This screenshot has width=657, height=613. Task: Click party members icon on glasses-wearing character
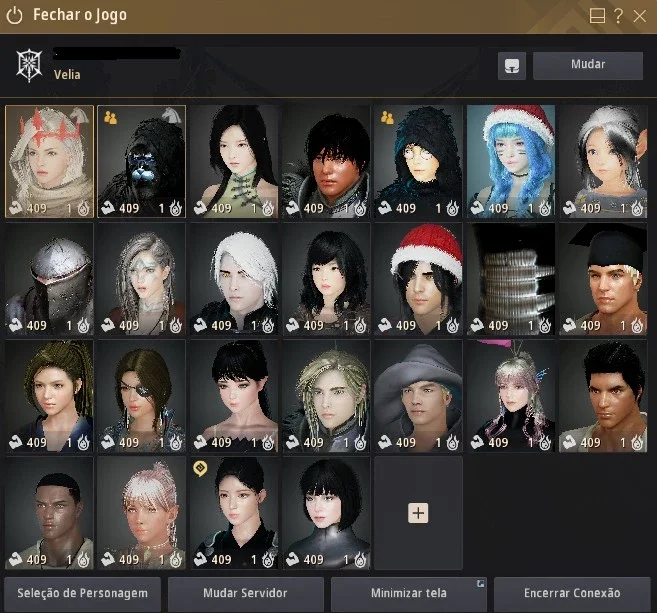pyautogui.click(x=387, y=118)
